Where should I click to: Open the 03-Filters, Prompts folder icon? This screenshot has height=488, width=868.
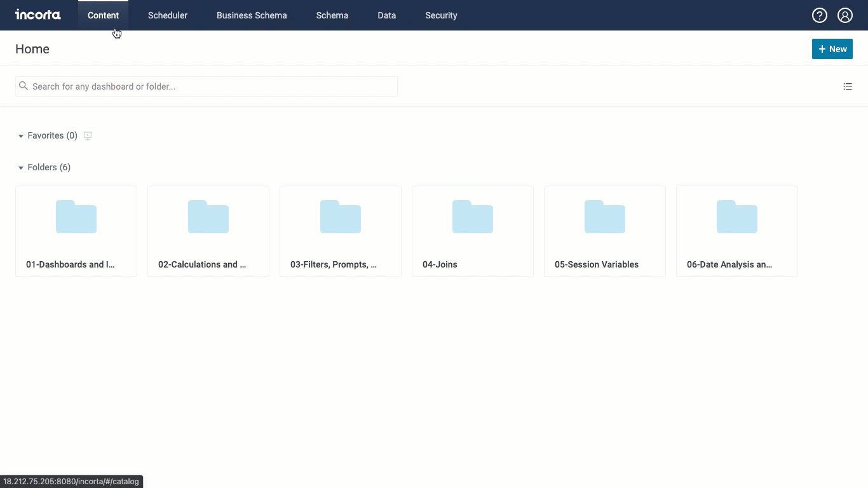[341, 217]
